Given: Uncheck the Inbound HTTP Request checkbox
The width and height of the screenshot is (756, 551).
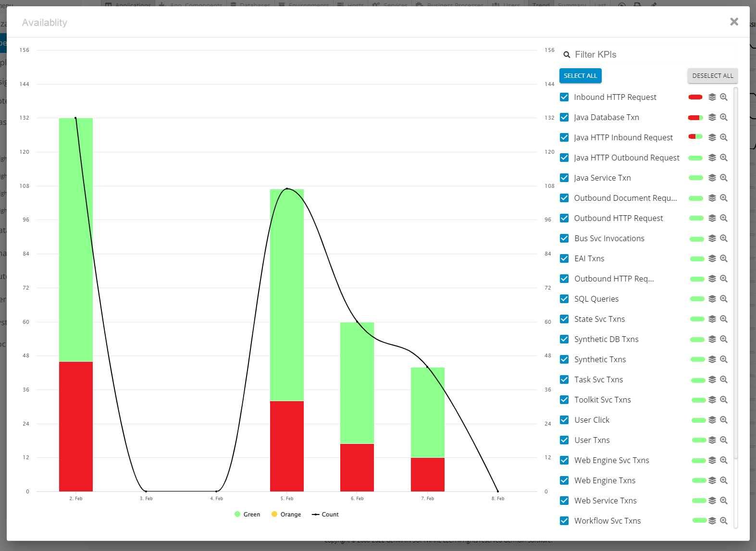Looking at the screenshot, I should 565,97.
